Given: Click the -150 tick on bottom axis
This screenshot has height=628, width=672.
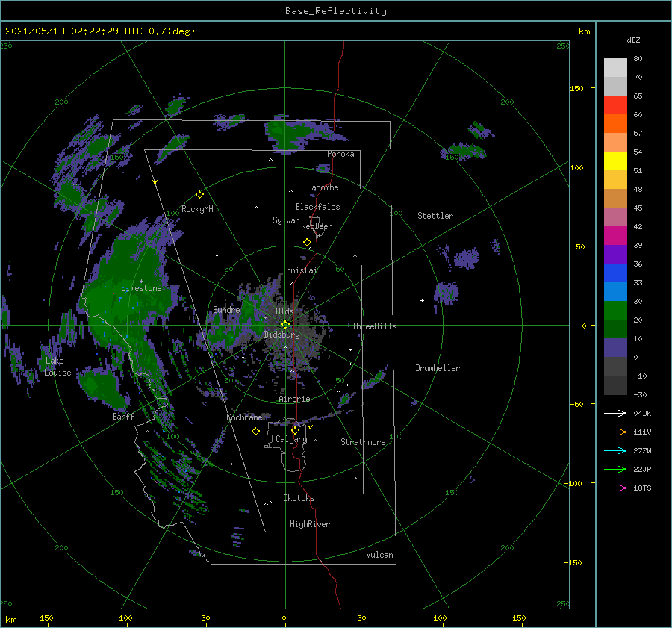Looking at the screenshot, I should click(44, 618).
